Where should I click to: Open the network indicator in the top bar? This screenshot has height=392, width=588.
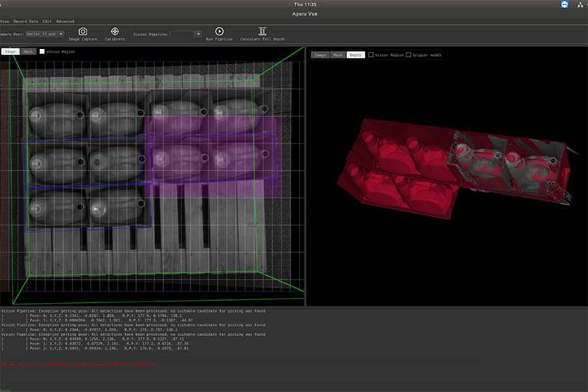pyautogui.click(x=581, y=5)
